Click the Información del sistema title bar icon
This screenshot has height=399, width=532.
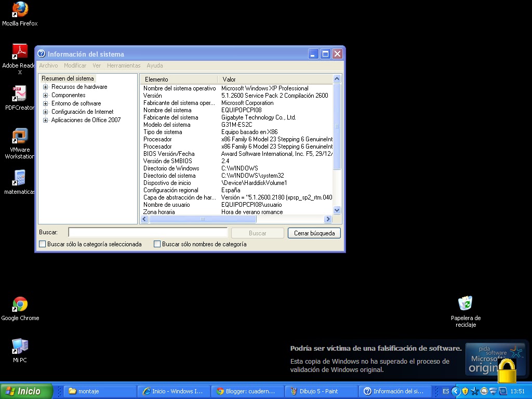(x=42, y=54)
